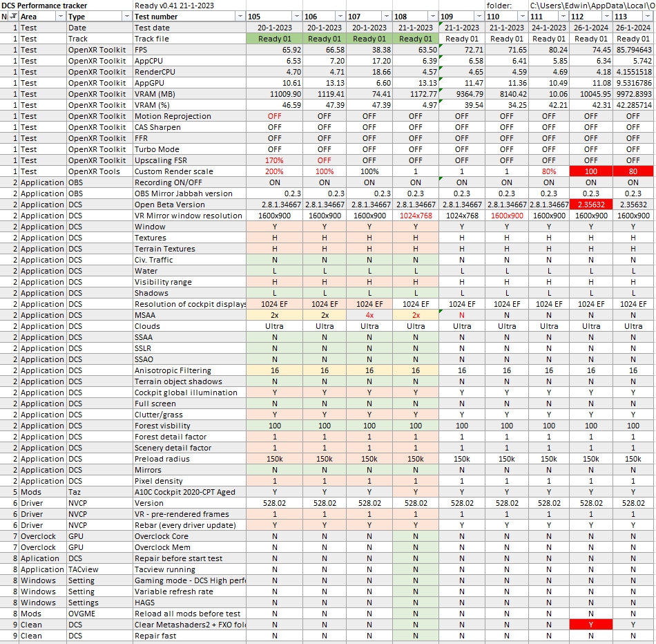This screenshot has height=644, width=656.
Task: Click the 'TACview' type cell
Action: coord(99,569)
